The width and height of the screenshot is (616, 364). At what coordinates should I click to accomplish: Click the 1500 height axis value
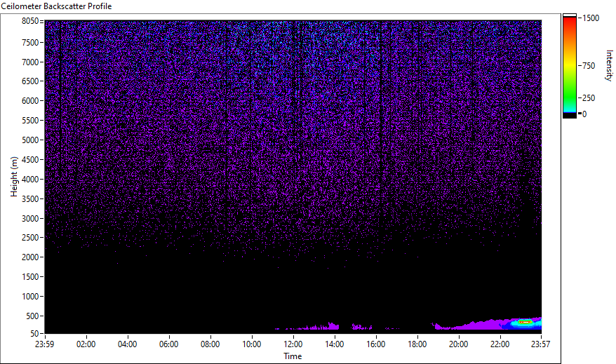[x=30, y=277]
